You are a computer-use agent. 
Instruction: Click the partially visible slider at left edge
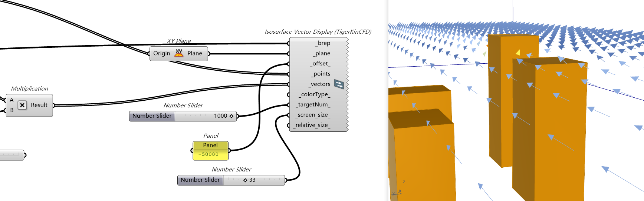[x=12, y=155]
